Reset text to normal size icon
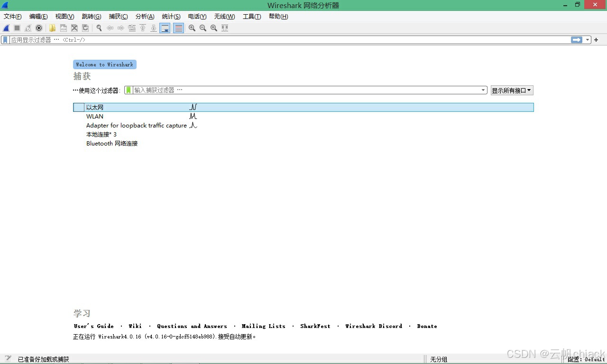 [214, 28]
